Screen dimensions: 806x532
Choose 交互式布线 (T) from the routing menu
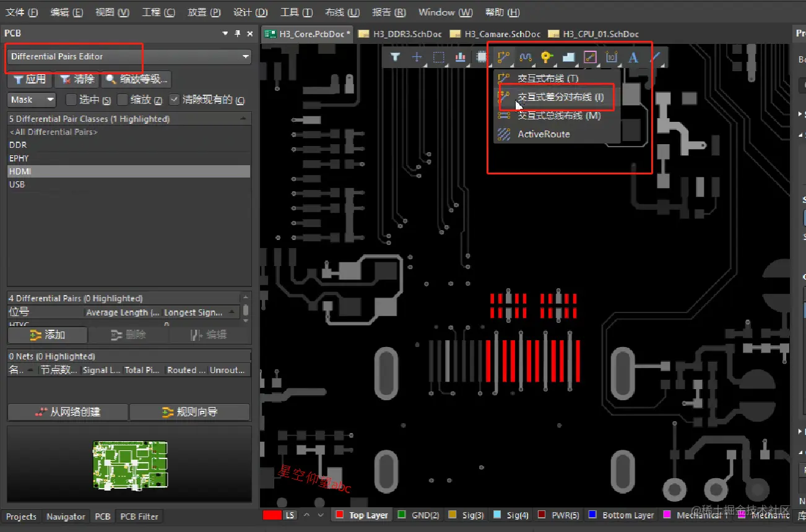point(557,79)
